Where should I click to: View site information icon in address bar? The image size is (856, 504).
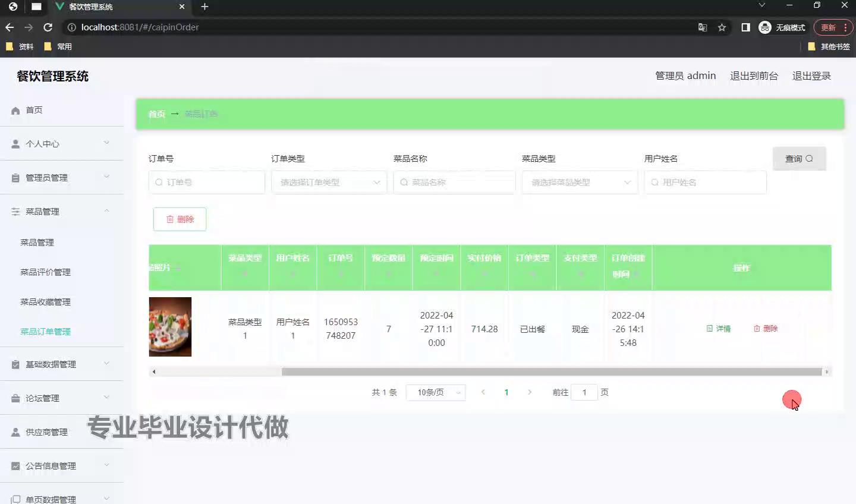click(x=72, y=27)
